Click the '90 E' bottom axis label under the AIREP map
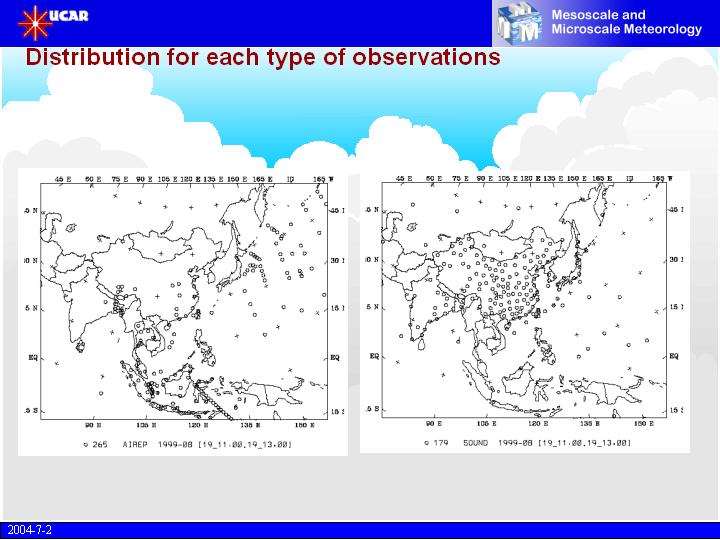 click(x=93, y=425)
